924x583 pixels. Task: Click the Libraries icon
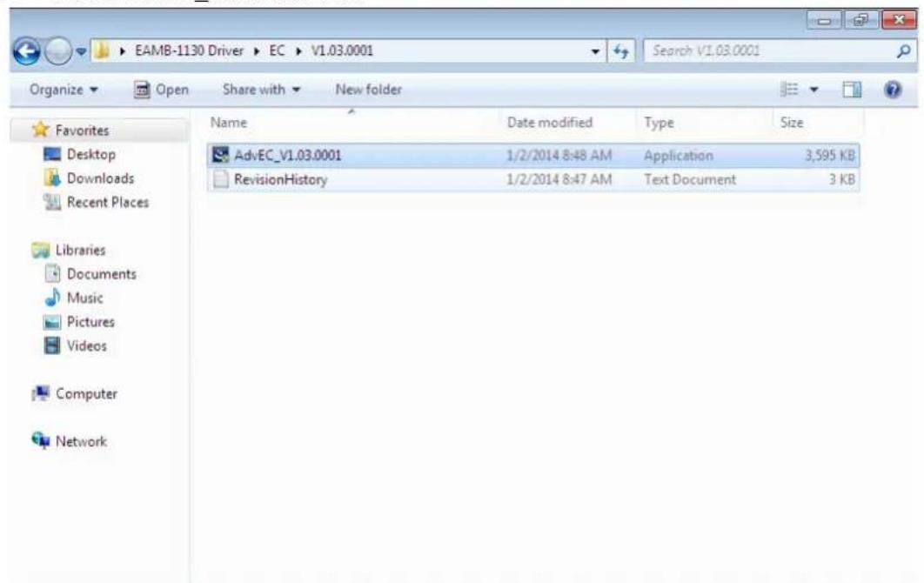[x=41, y=250]
